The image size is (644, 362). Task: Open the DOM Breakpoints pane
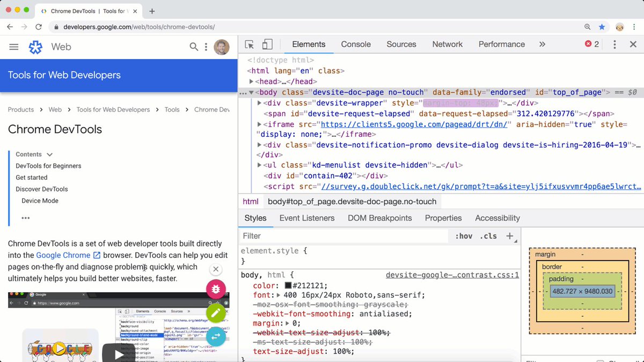(380, 218)
